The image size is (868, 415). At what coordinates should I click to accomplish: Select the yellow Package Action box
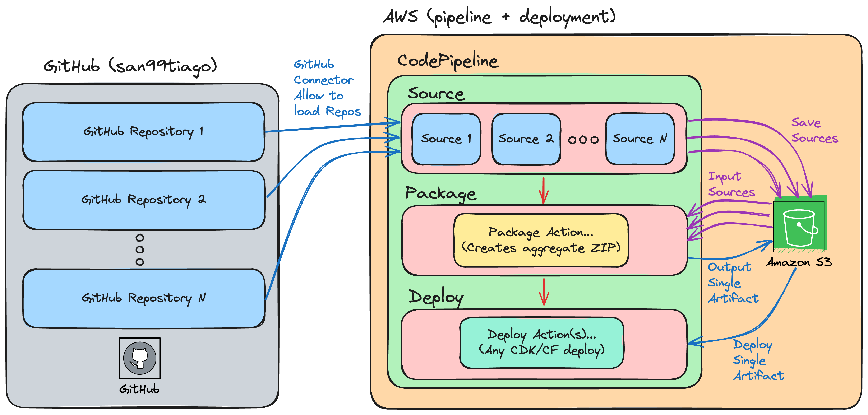541,240
